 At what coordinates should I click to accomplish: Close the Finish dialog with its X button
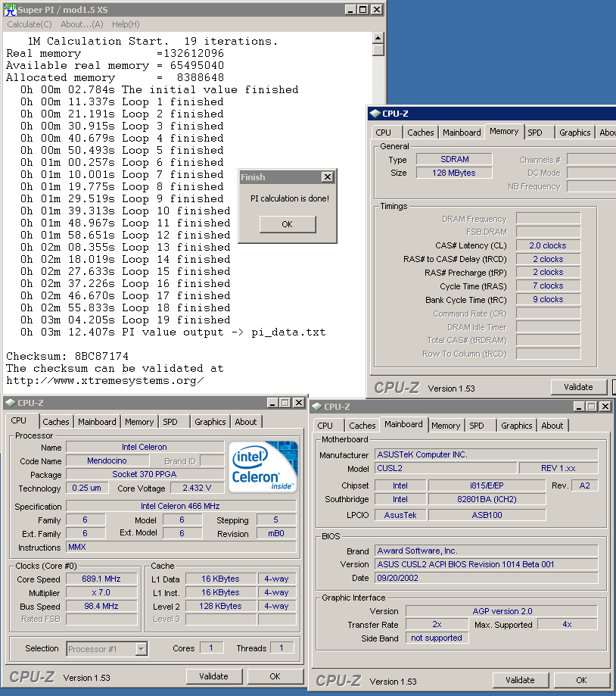(x=327, y=177)
